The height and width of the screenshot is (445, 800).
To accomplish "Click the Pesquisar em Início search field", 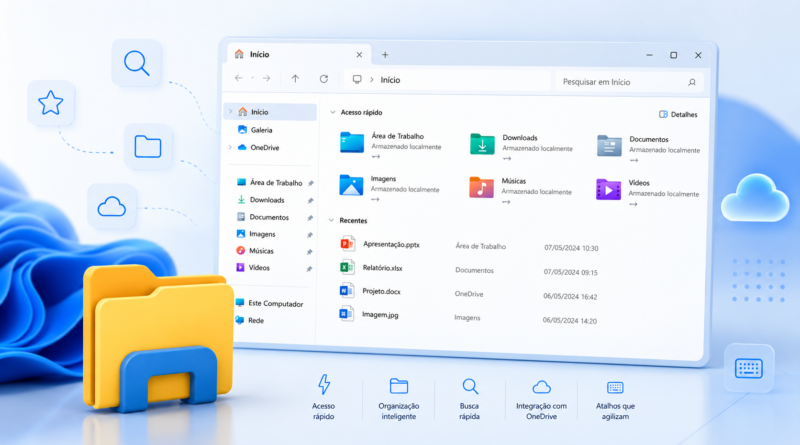I will (x=629, y=82).
